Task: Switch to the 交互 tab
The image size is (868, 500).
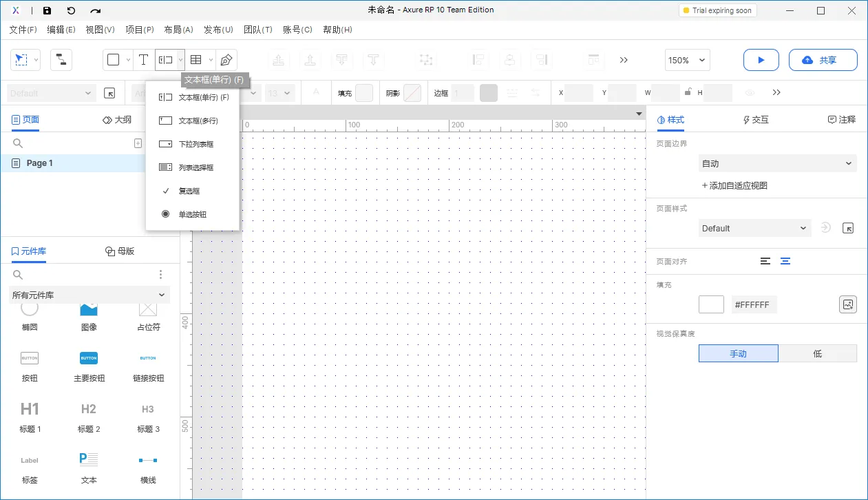Action: click(x=755, y=119)
